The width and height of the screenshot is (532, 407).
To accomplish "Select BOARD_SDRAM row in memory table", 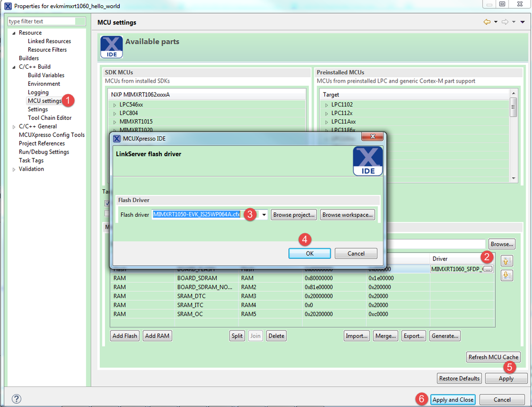I will point(302,278).
